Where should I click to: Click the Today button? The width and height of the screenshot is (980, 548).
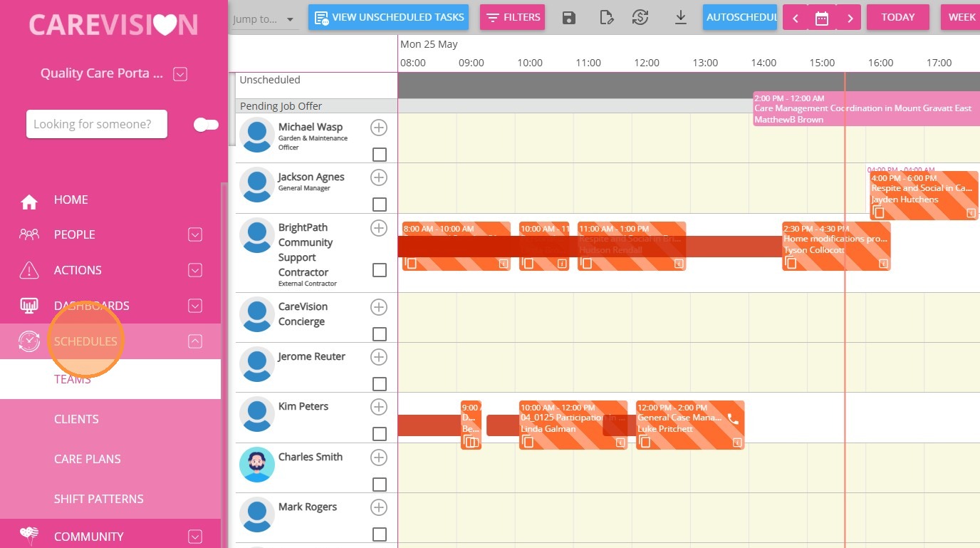(x=897, y=17)
